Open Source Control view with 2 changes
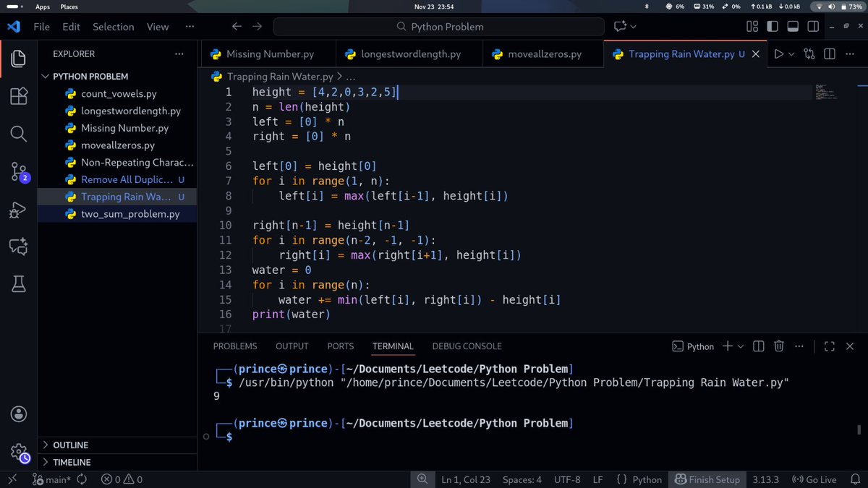 pyautogui.click(x=19, y=172)
